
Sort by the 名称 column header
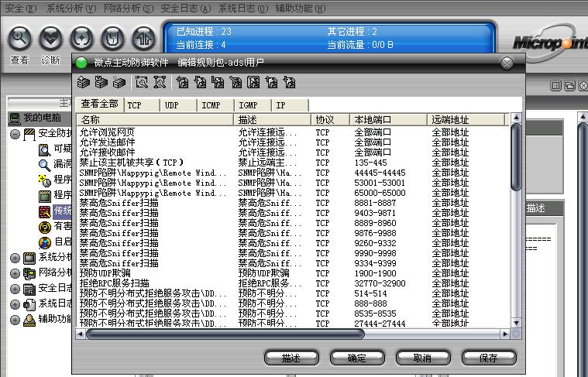[x=155, y=119]
